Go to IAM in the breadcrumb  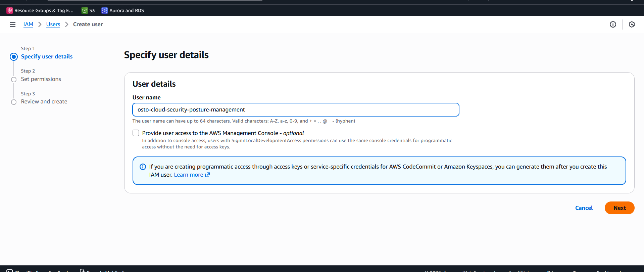pos(28,25)
